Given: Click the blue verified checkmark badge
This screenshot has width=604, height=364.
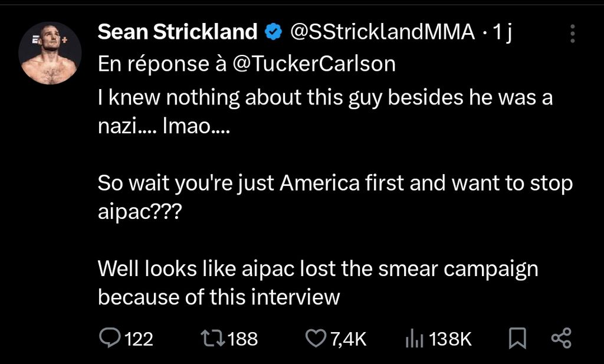Looking at the screenshot, I should click(x=274, y=32).
